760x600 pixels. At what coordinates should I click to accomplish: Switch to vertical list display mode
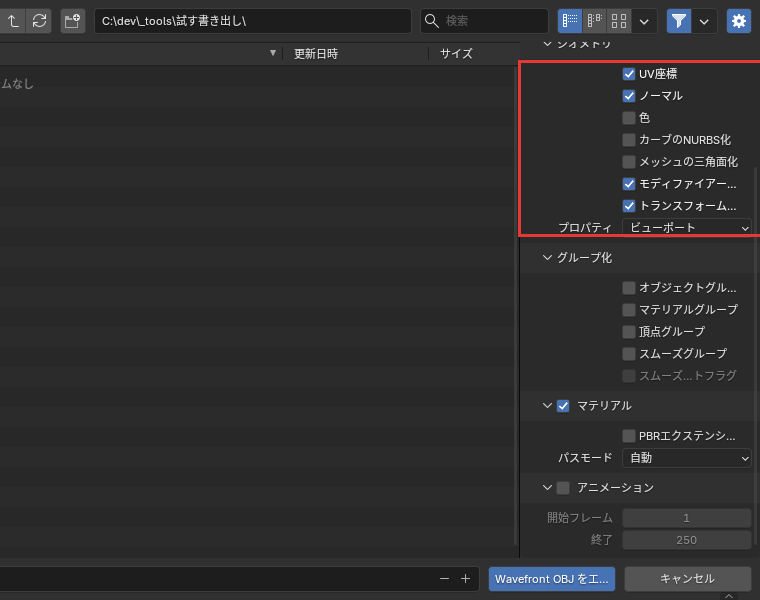point(570,21)
